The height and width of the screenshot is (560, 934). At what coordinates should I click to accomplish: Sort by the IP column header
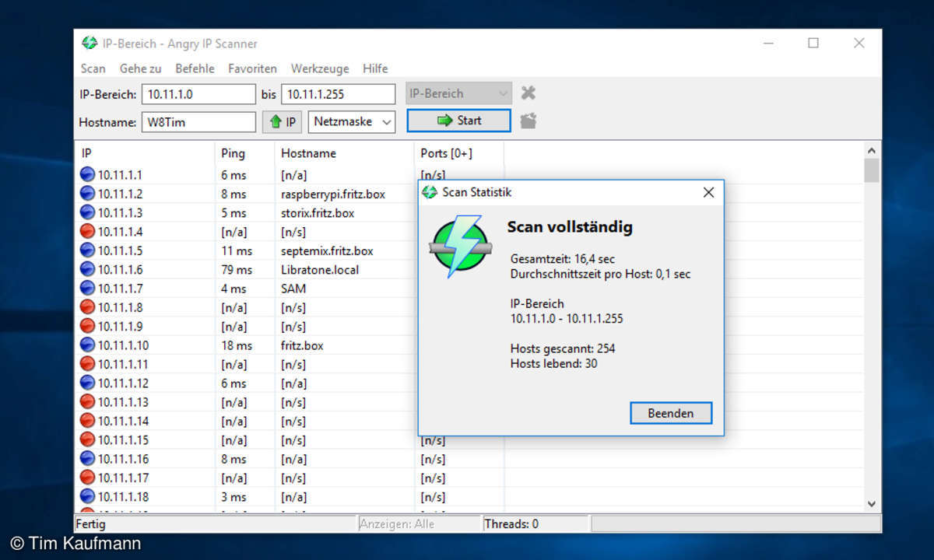click(x=144, y=153)
